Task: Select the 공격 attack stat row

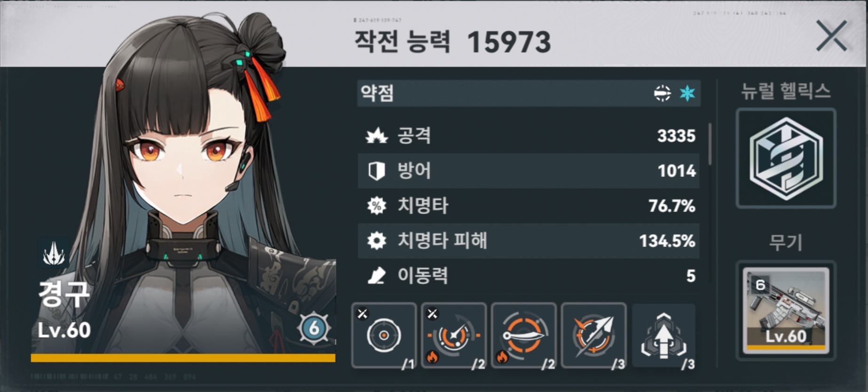Action: click(529, 136)
